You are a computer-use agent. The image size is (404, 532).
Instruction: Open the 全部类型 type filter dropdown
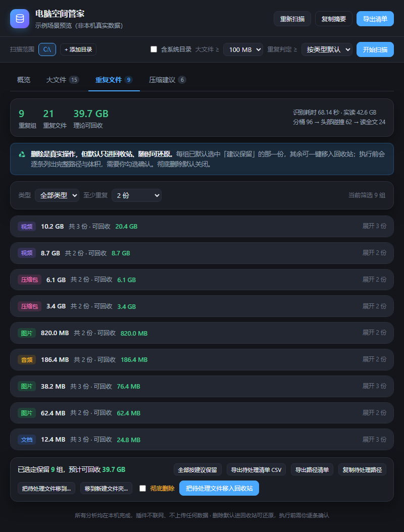pyautogui.click(x=57, y=195)
